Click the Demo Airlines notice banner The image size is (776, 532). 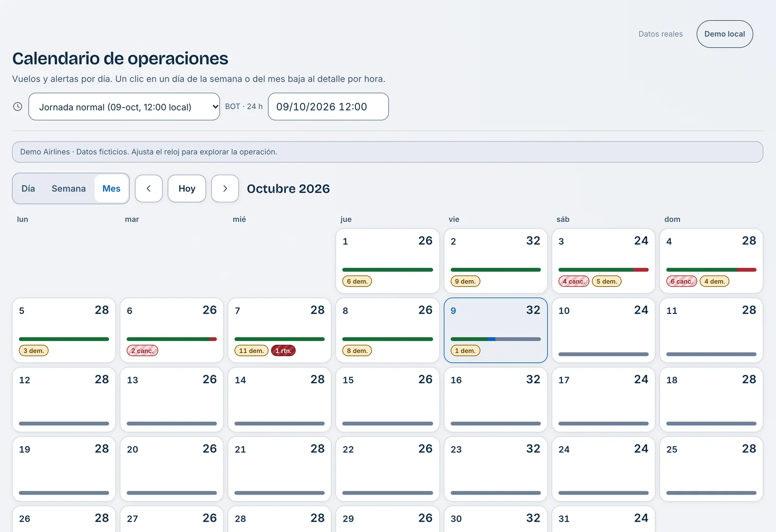pos(388,152)
